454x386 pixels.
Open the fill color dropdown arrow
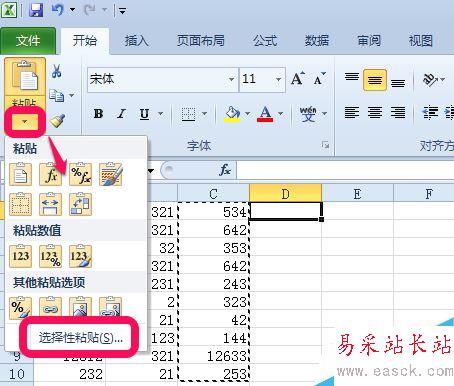247,114
